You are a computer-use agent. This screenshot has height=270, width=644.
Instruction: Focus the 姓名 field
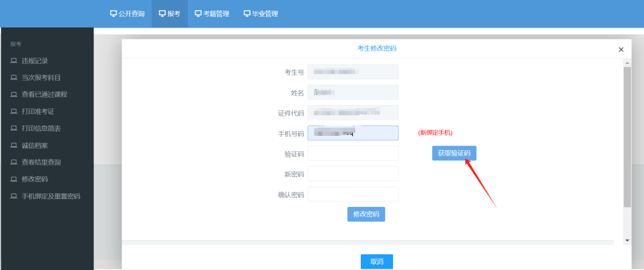click(x=353, y=92)
